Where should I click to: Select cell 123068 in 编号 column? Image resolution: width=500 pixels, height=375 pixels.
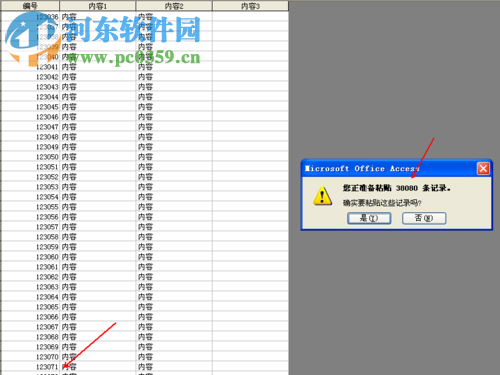tap(31, 337)
